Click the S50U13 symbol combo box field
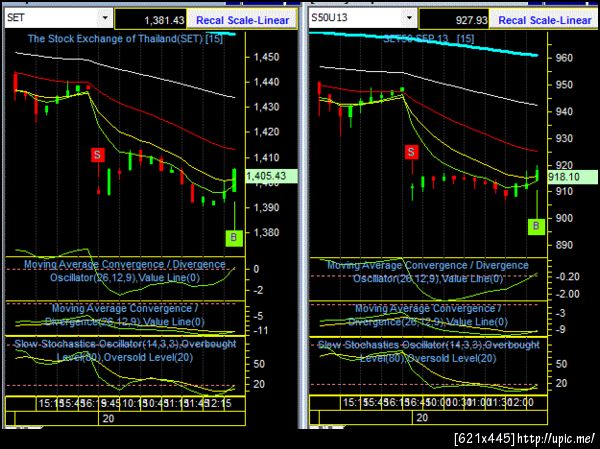 [x=363, y=18]
